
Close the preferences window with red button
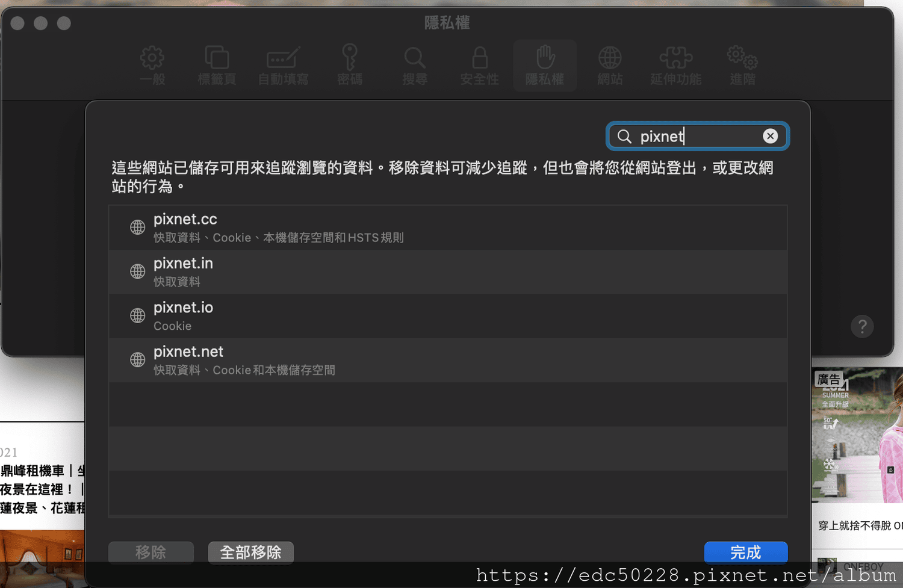tap(17, 23)
